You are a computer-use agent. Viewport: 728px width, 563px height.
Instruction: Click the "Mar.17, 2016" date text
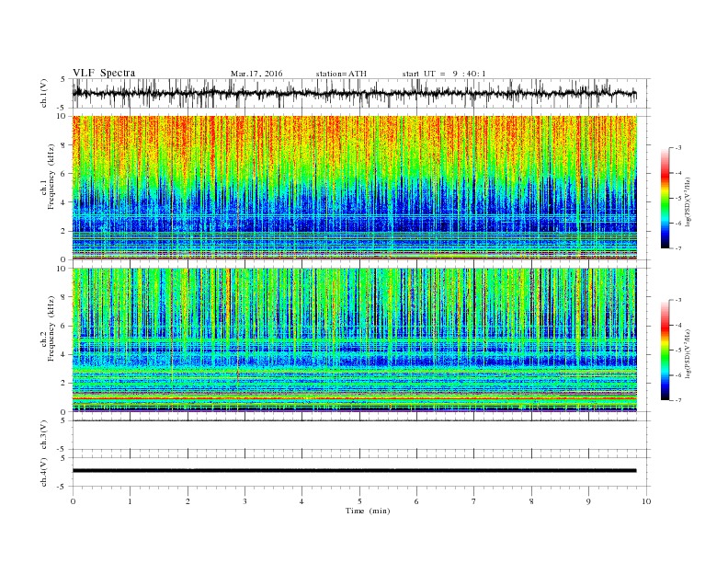pos(256,74)
